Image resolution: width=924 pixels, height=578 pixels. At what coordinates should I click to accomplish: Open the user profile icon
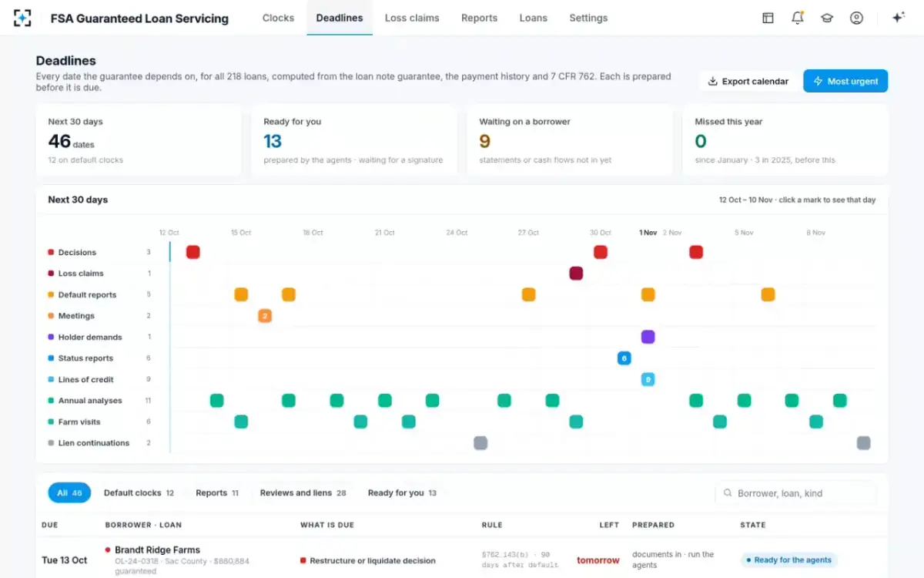point(856,18)
